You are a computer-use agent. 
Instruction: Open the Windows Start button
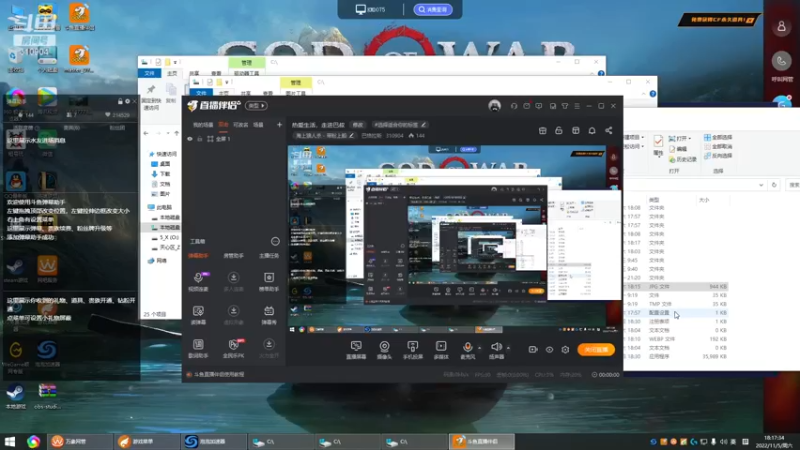[x=10, y=441]
